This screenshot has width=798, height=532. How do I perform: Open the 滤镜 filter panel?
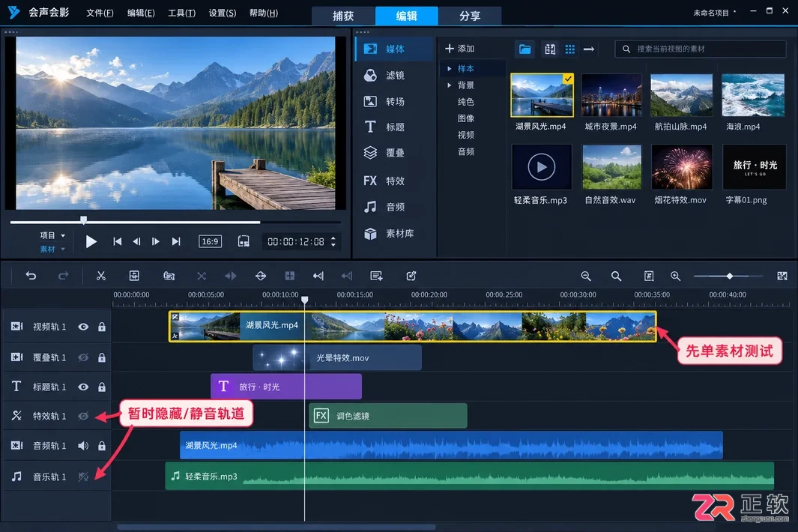pos(384,76)
